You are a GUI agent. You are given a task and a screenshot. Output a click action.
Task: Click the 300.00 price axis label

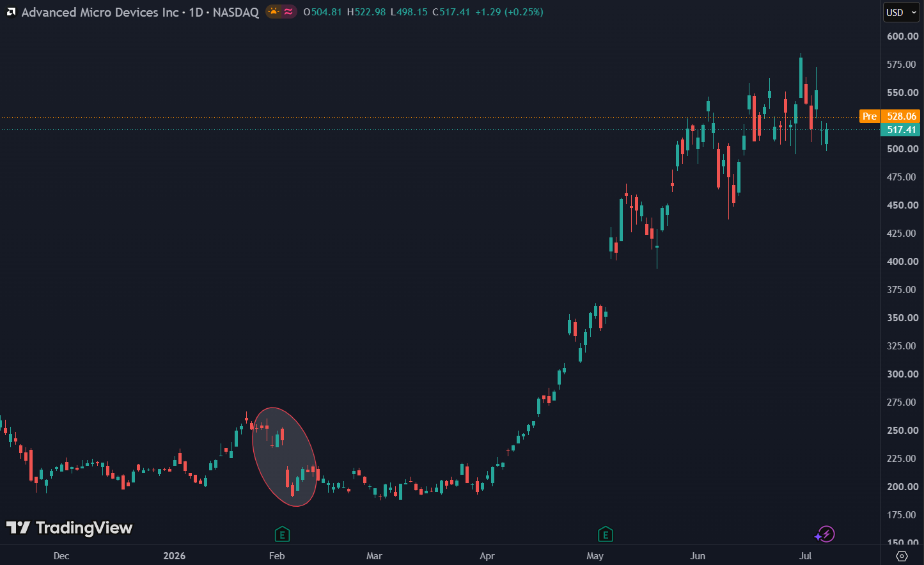(902, 374)
